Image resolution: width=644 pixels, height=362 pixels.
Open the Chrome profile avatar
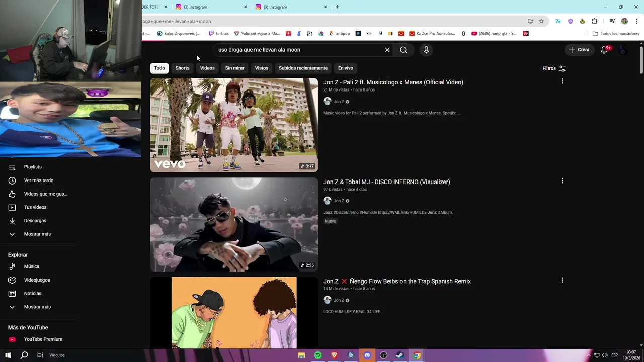click(624, 21)
